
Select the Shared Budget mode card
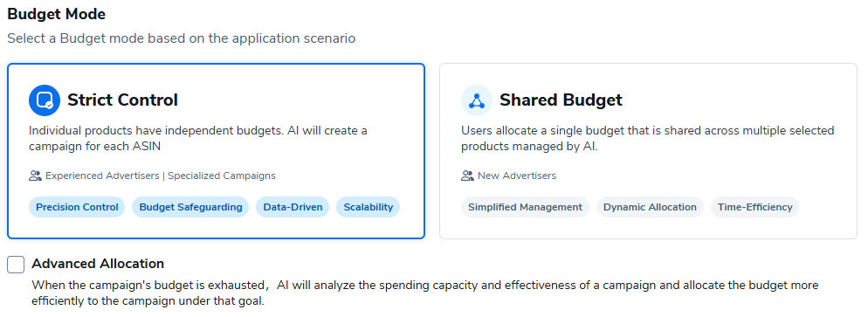[x=648, y=151]
